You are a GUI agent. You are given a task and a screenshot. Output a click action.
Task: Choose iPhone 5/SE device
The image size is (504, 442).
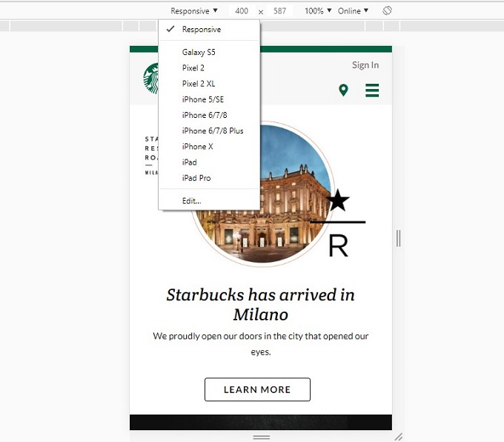tap(209, 99)
